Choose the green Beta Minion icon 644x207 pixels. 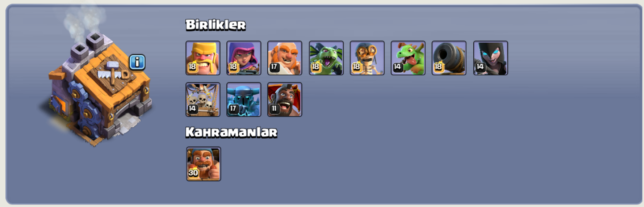point(326,58)
